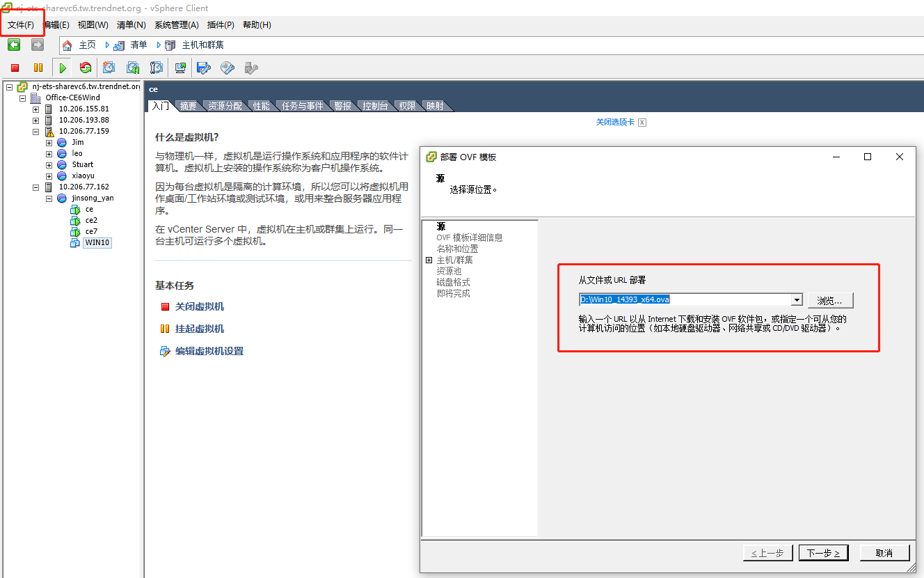Click the 关闭虚拟机 basic task link

(200, 306)
